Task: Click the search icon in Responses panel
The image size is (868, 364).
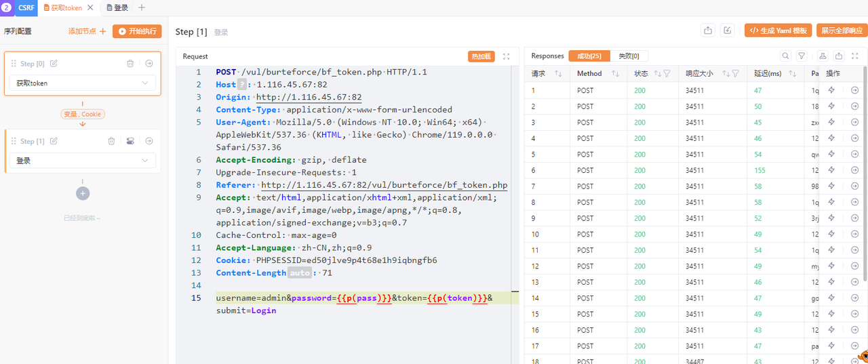Action: [785, 56]
